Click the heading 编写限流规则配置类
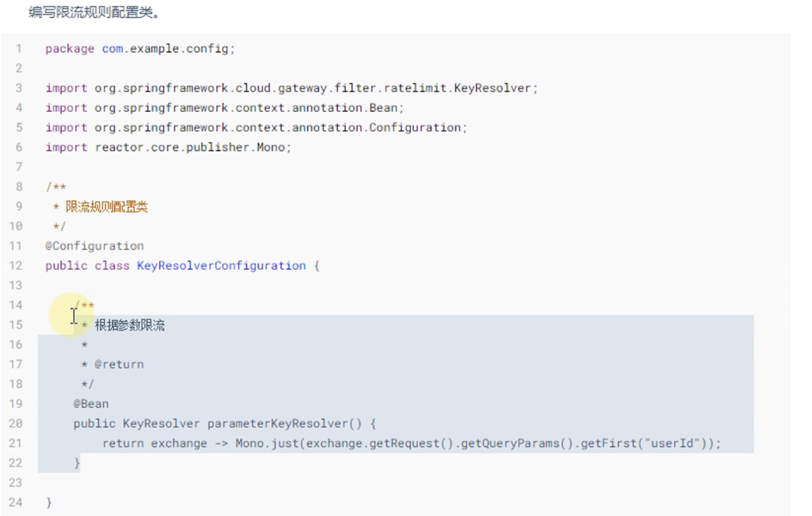Screen dimensions: 812x516 coord(94,12)
